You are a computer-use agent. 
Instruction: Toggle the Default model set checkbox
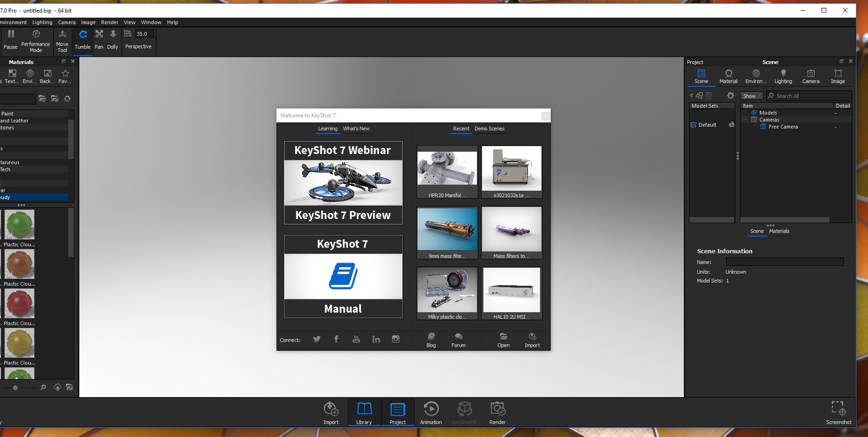(x=694, y=125)
